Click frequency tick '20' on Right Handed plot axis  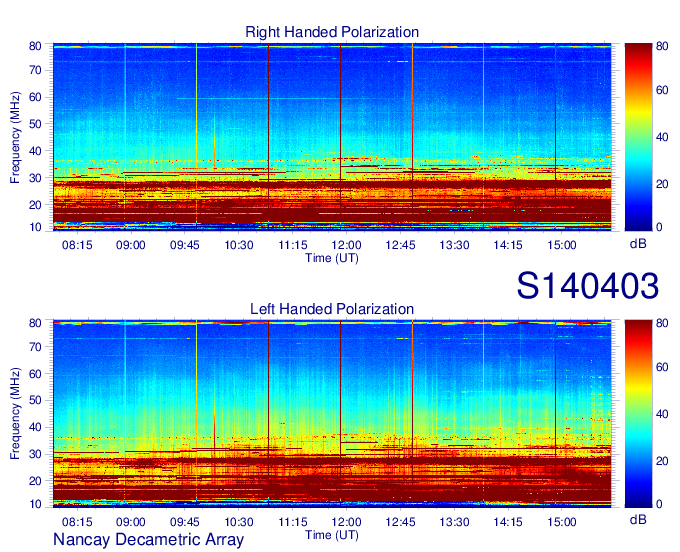[x=35, y=205]
